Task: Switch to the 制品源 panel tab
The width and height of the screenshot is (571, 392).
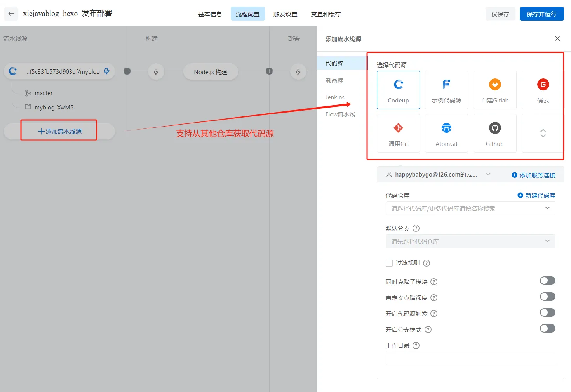Action: point(335,80)
